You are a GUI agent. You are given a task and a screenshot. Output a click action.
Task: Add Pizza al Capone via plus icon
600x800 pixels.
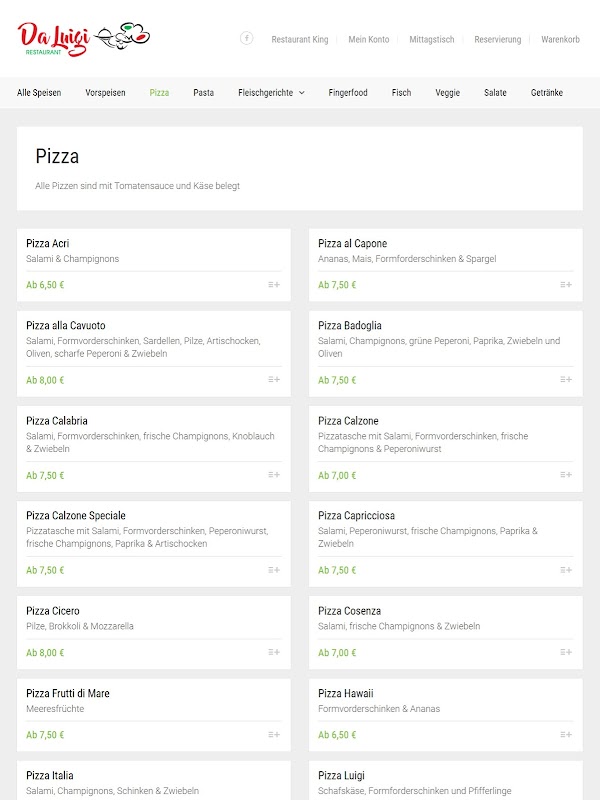pyautogui.click(x=566, y=285)
